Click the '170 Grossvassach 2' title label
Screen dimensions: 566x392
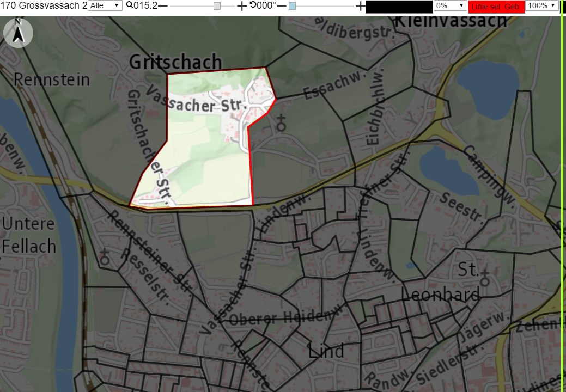44,5
